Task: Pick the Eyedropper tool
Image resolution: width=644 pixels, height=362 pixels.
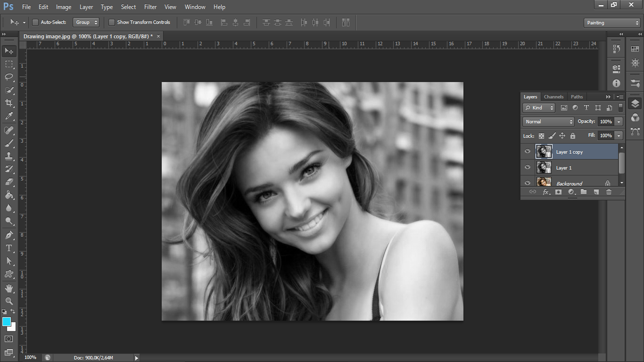Action: [x=9, y=116]
